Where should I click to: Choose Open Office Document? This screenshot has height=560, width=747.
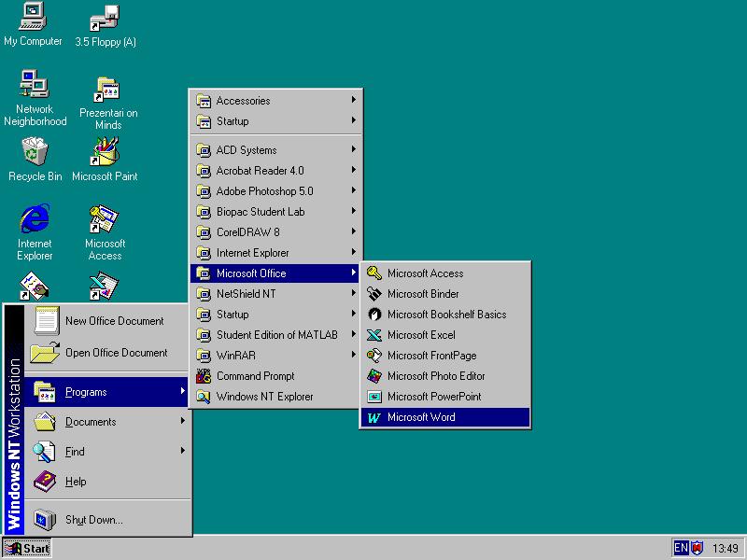point(107,353)
